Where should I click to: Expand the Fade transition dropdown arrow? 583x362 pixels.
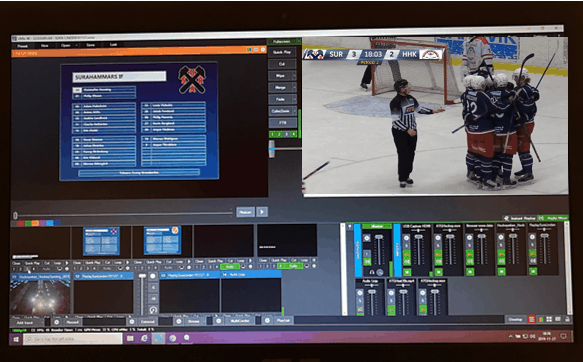pos(294,99)
